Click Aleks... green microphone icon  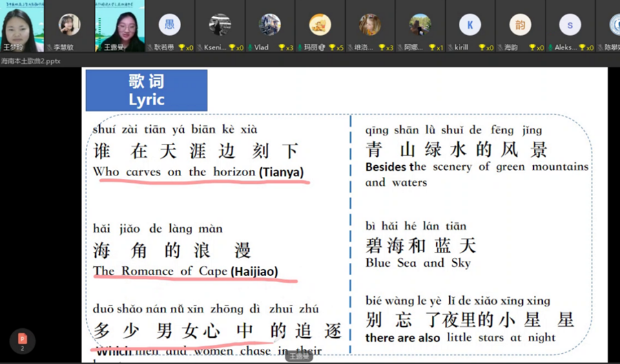coord(550,47)
